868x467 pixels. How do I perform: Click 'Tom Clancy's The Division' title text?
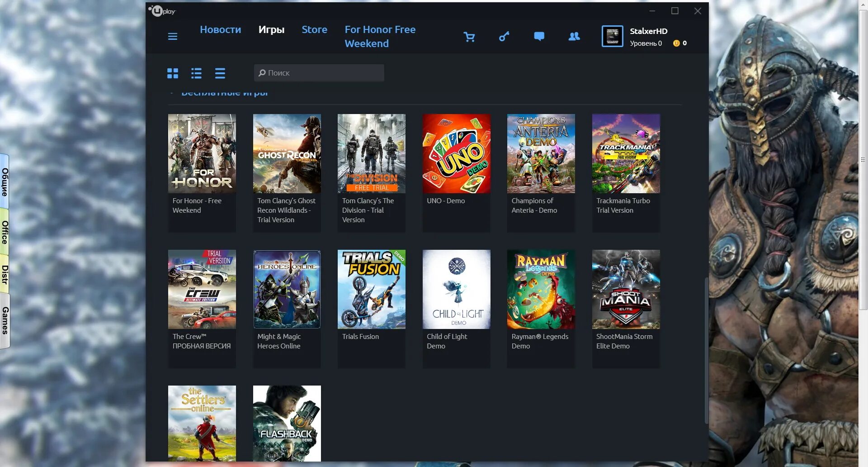[368, 210]
